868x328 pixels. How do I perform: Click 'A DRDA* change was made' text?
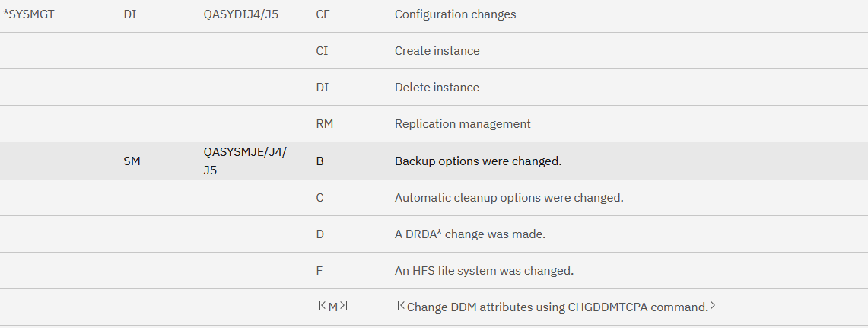click(469, 234)
